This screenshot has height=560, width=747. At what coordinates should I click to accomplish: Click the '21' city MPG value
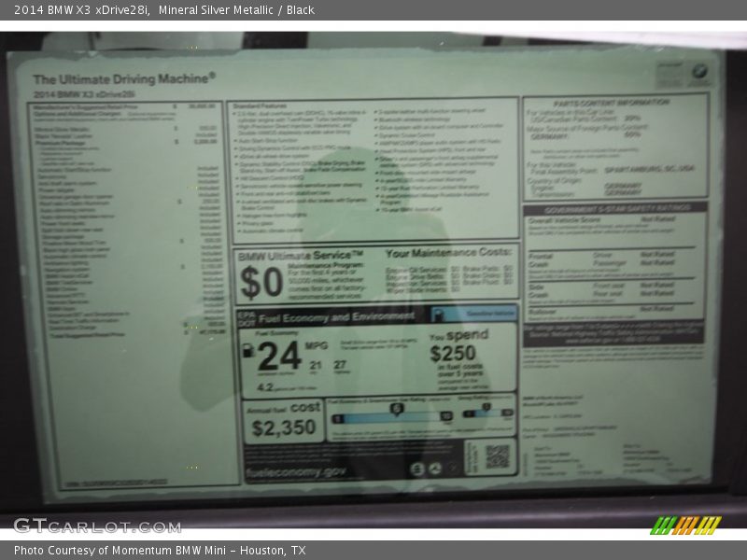tap(316, 365)
